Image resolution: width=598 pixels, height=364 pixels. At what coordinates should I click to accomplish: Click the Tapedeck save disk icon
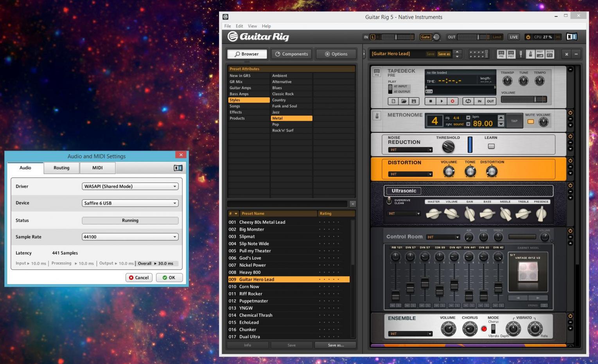point(414,101)
